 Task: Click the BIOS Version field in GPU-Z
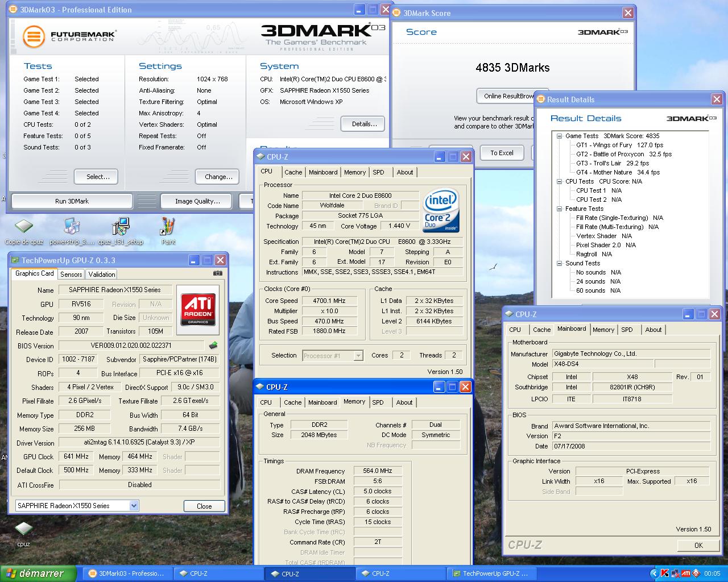point(131,346)
